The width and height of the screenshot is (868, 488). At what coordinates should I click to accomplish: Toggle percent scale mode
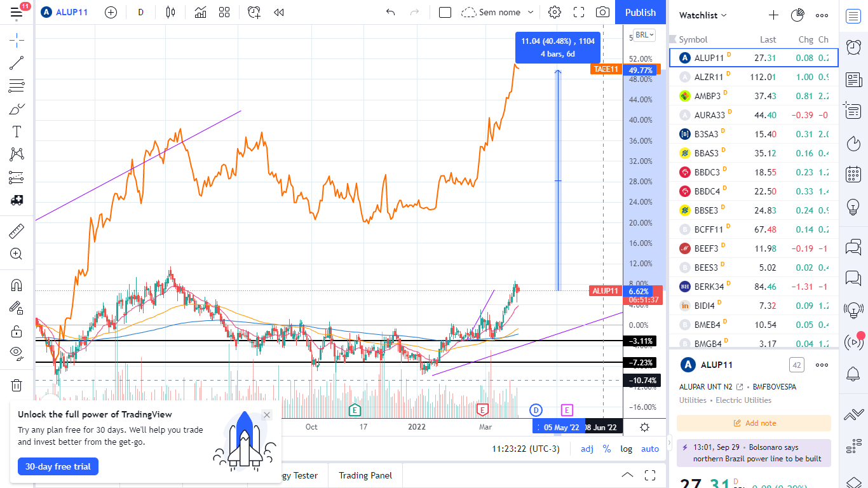tap(607, 449)
